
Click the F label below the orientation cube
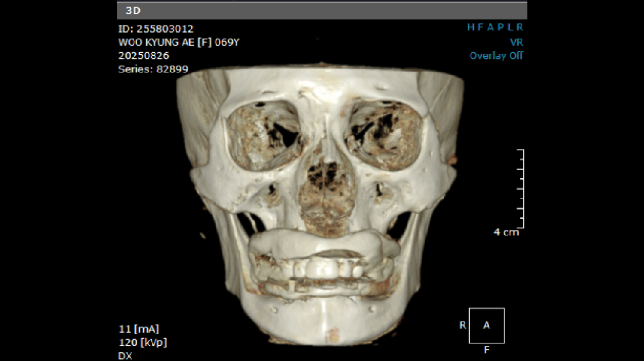486,350
